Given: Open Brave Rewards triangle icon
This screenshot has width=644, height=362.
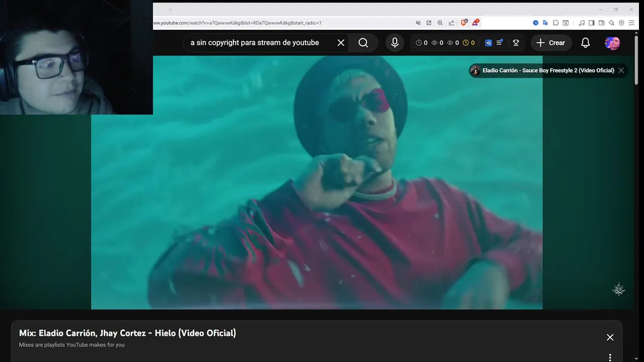Looking at the screenshot, I should point(475,23).
